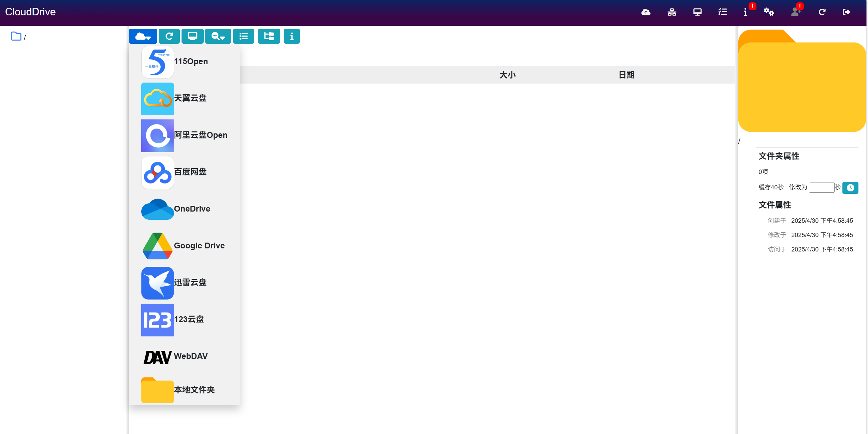
Task: Click the CloudDrive logo
Action: (x=30, y=12)
